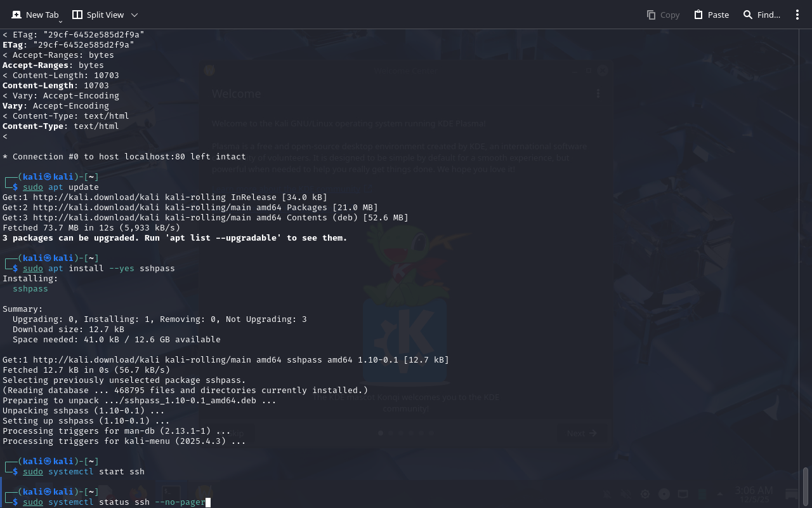Viewport: 812px width, 508px height.
Task: Click the green sshpass package name
Action: [30, 289]
